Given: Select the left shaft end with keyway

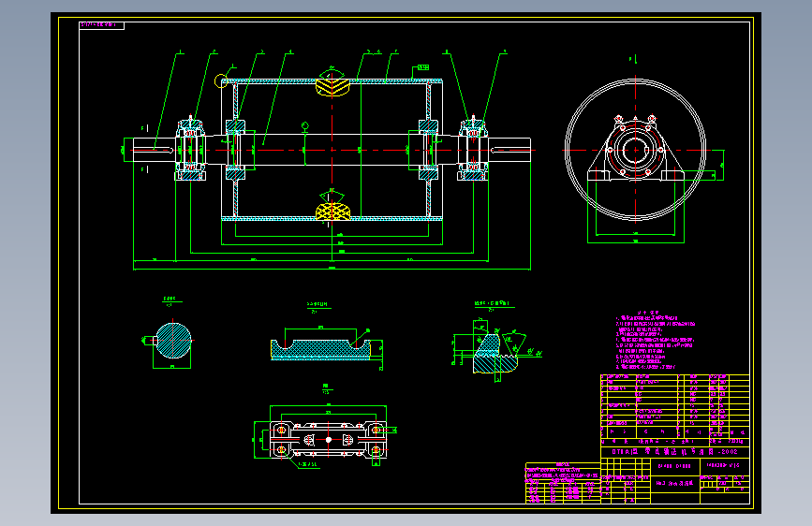Looking at the screenshot, I should (154, 150).
